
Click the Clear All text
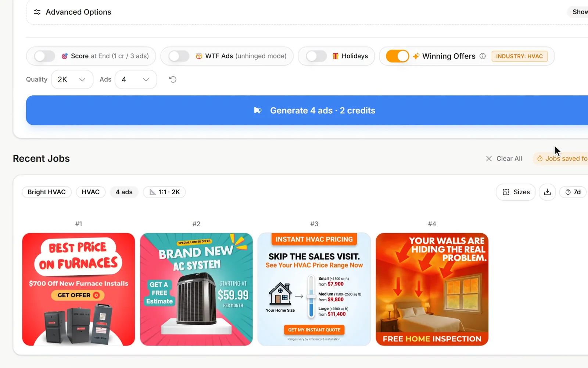click(509, 159)
